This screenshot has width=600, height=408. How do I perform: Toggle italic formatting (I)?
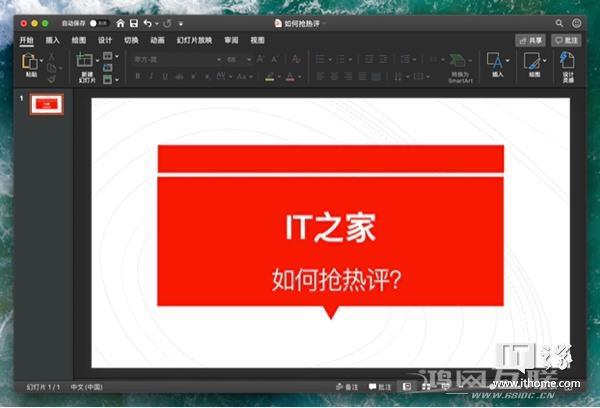(x=152, y=77)
